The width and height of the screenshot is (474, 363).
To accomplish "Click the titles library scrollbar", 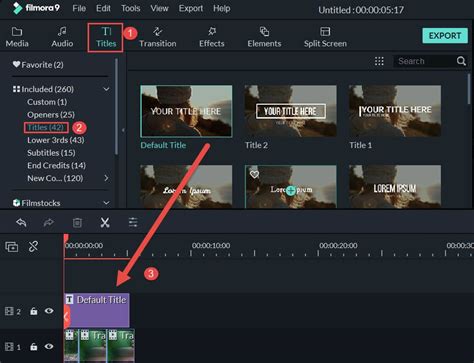I will (469, 89).
